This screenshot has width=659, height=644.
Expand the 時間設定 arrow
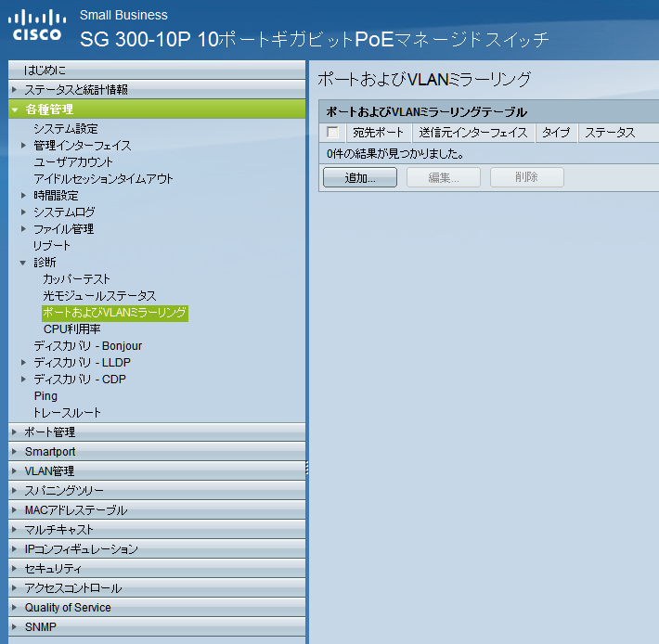click(23, 196)
